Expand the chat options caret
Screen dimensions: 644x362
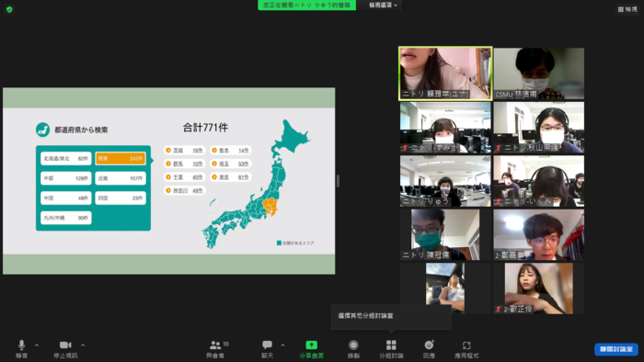[x=282, y=345]
